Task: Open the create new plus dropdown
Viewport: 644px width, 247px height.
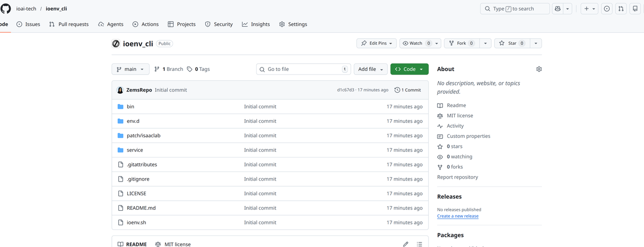Action: pyautogui.click(x=589, y=9)
